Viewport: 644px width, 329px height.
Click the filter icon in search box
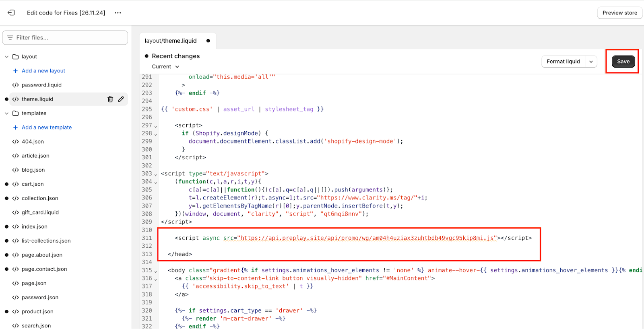point(10,37)
